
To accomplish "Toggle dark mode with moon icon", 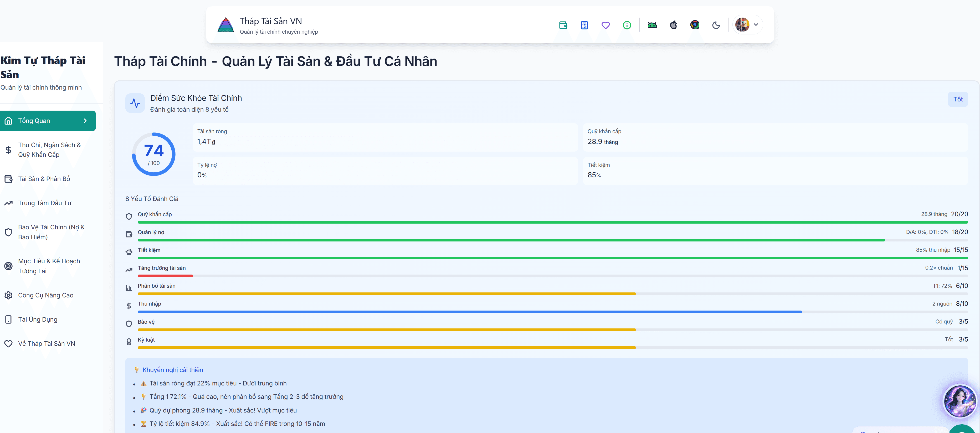I will [716, 25].
